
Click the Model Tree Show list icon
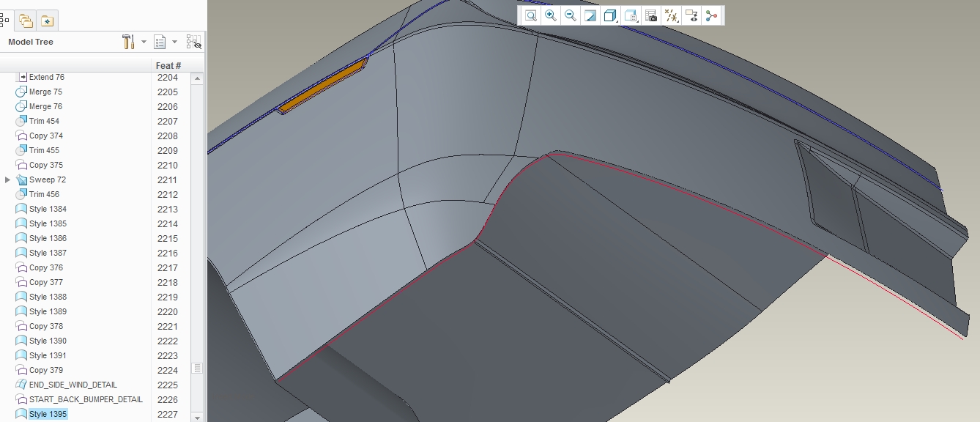coord(160,42)
